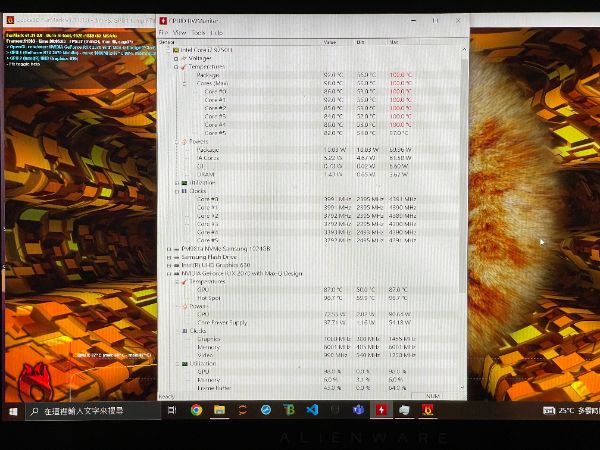Click the PM981a NVMe Samsung drive icon
This screenshot has height=450, width=600.
coord(176,249)
